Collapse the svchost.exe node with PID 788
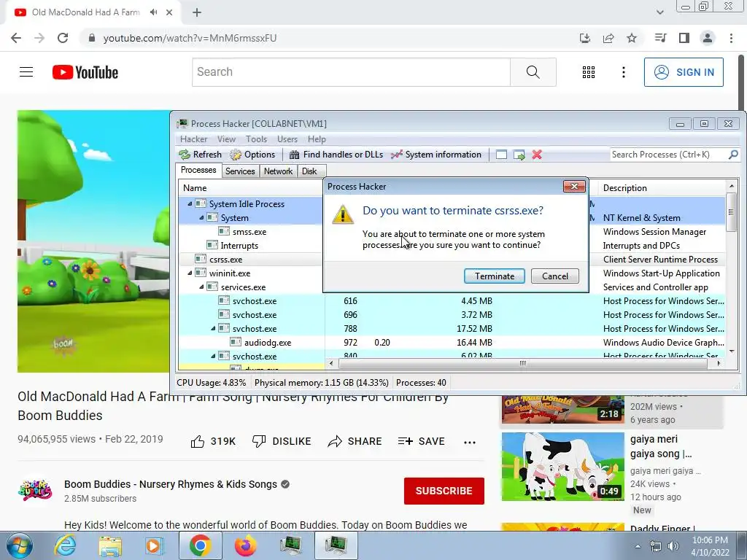The height and width of the screenshot is (560, 747). [x=213, y=329]
